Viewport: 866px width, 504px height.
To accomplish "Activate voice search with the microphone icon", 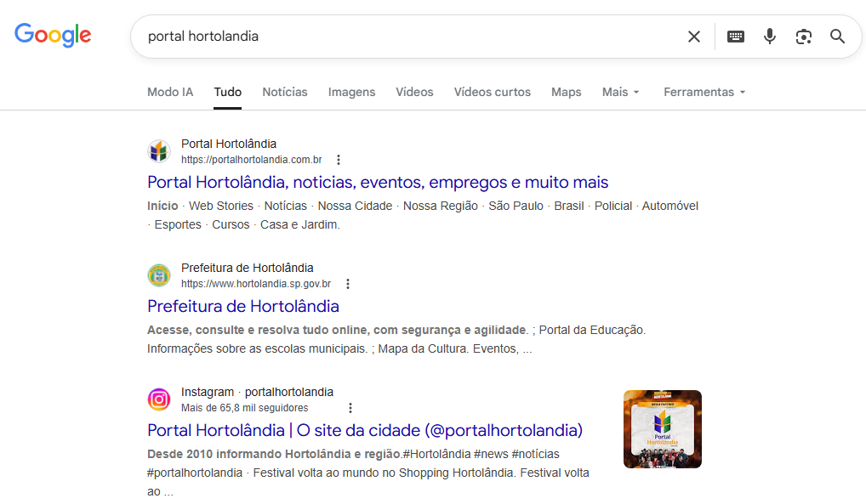I will point(769,37).
